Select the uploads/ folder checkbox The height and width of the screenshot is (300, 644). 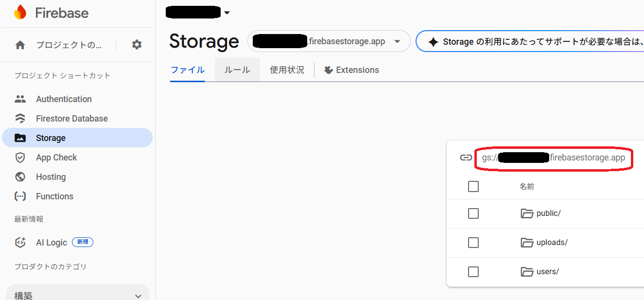473,243
